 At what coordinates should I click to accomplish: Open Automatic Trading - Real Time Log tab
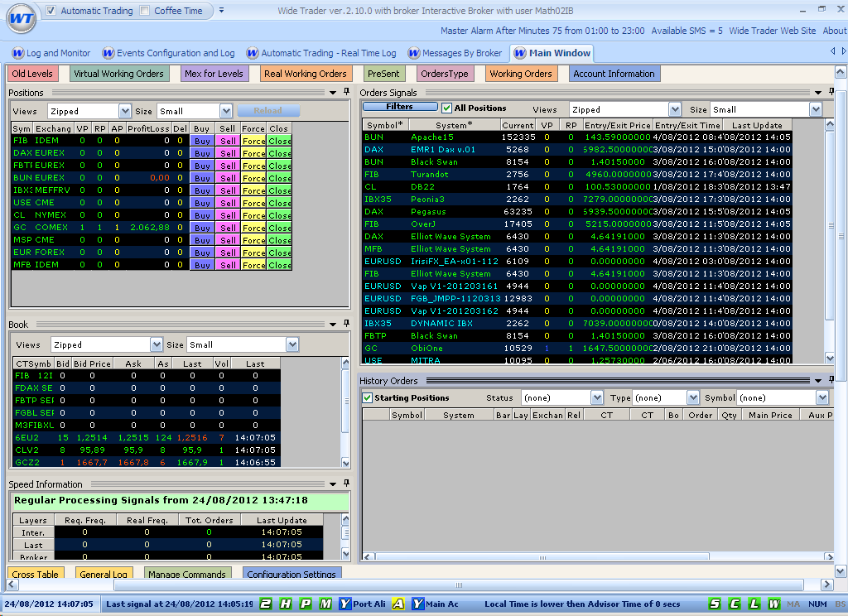coord(321,53)
